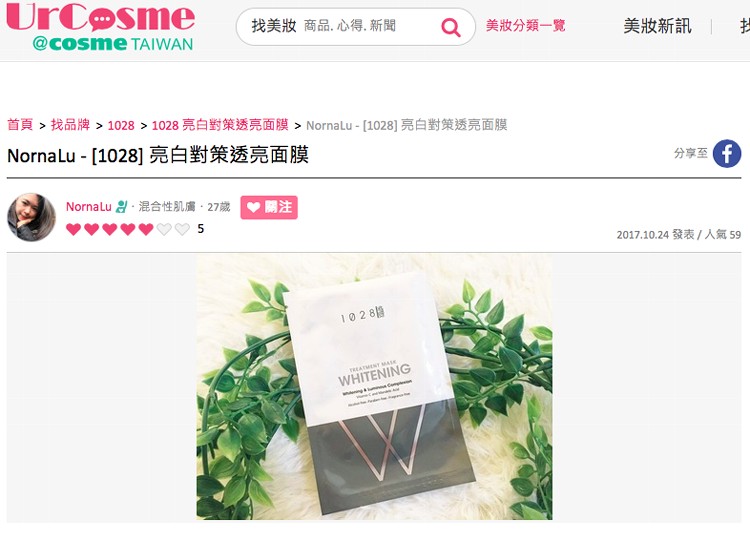
Task: Go to 首頁 in the breadcrumb
Action: [x=20, y=125]
